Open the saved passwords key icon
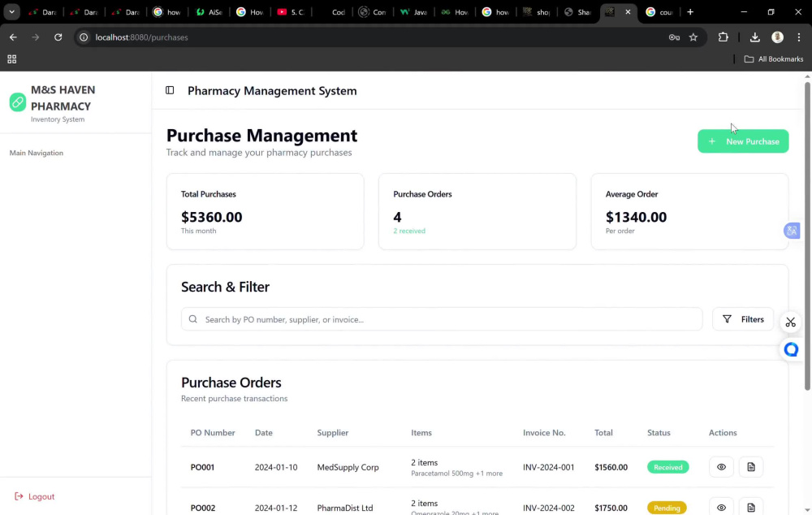 coord(674,37)
